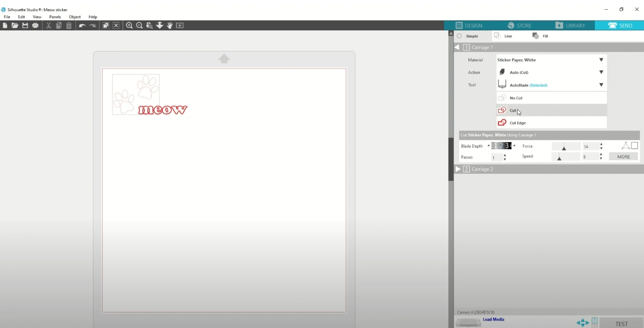Click the MORE button
Viewport: 644px width, 328px height.
click(x=623, y=156)
